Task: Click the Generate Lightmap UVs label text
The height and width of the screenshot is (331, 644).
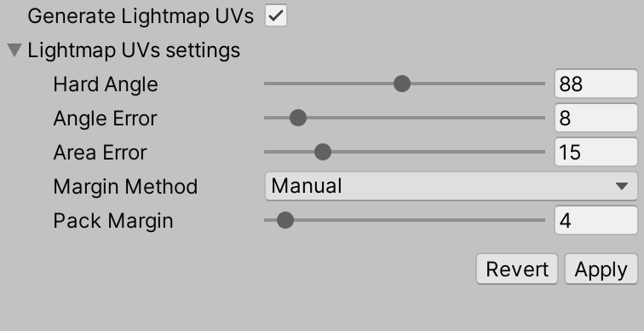Action: click(141, 16)
